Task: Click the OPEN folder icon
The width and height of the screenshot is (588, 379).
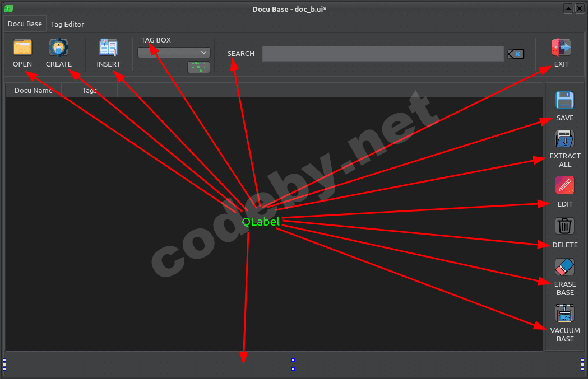Action: (x=22, y=48)
